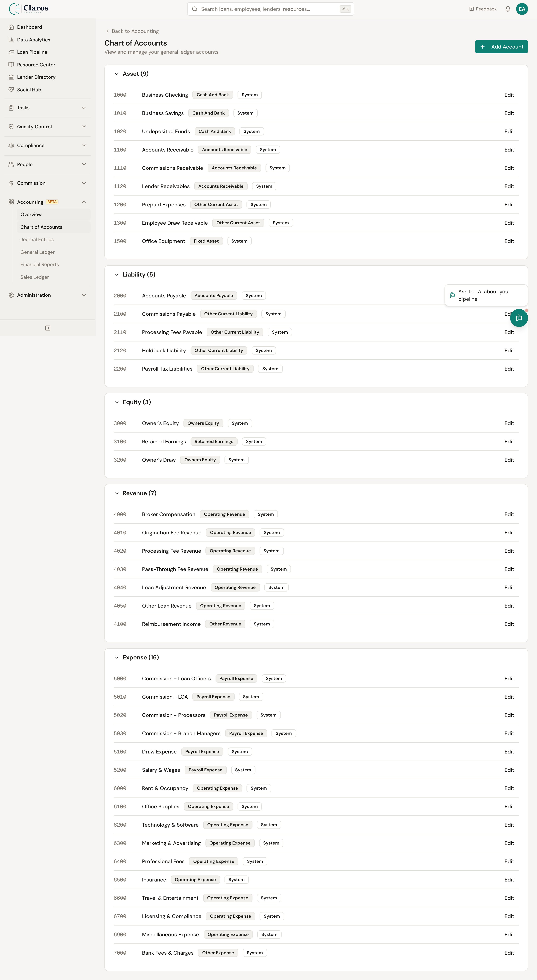This screenshot has width=537, height=980.
Task: Click the search magnifier icon
Action: (x=195, y=9)
